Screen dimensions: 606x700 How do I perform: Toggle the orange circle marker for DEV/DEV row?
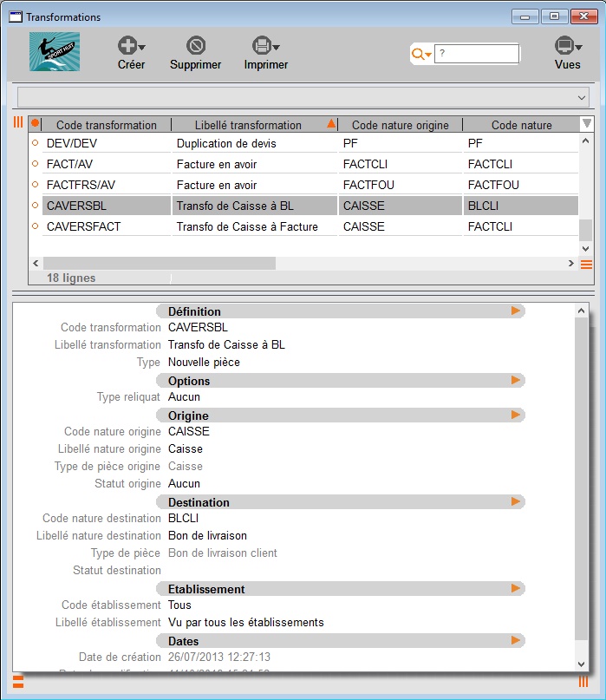[x=36, y=143]
